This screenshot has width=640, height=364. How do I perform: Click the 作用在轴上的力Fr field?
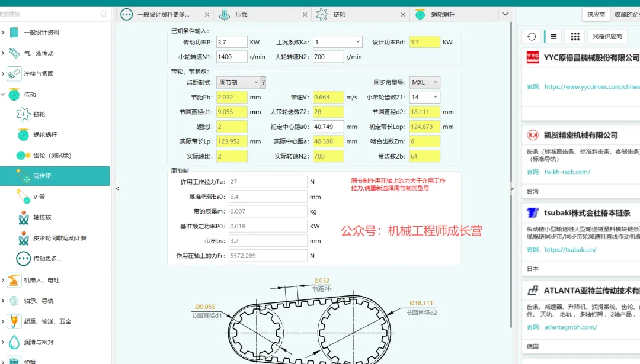pyautogui.click(x=268, y=256)
